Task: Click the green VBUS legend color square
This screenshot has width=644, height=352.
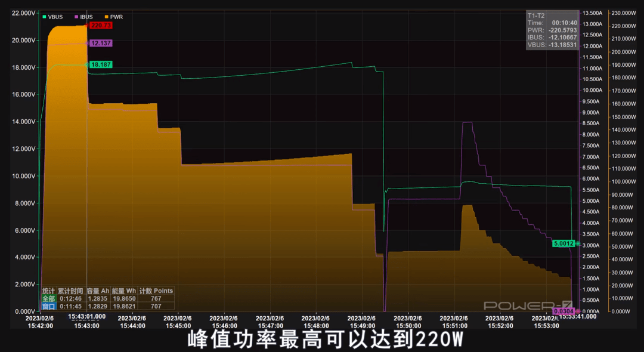Action: tap(44, 17)
